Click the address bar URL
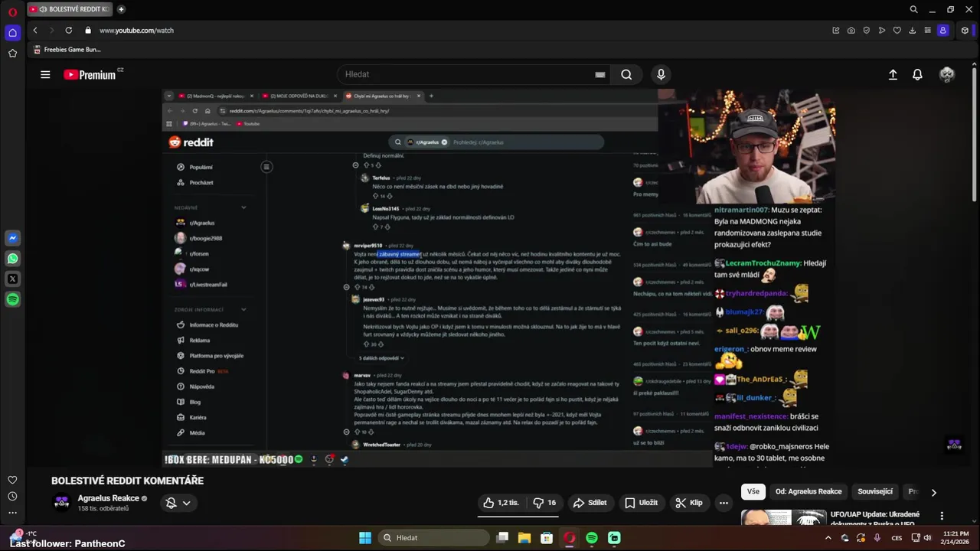Screen dimensions: 980x551 [136, 31]
